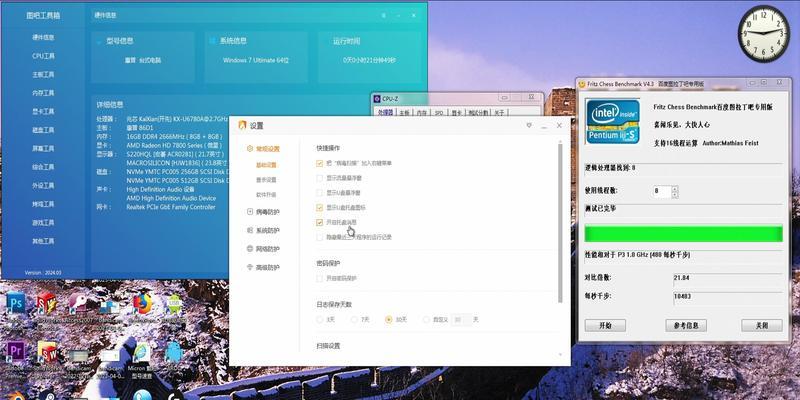Uncheck 显示U盘托盘图标 checkbox

coord(319,208)
